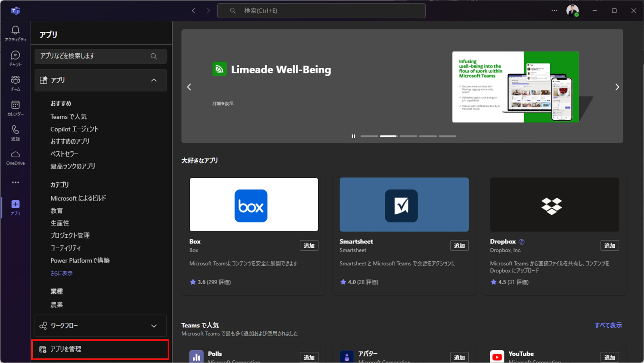
Task: Pause the banner carousel
Action: coord(353,136)
